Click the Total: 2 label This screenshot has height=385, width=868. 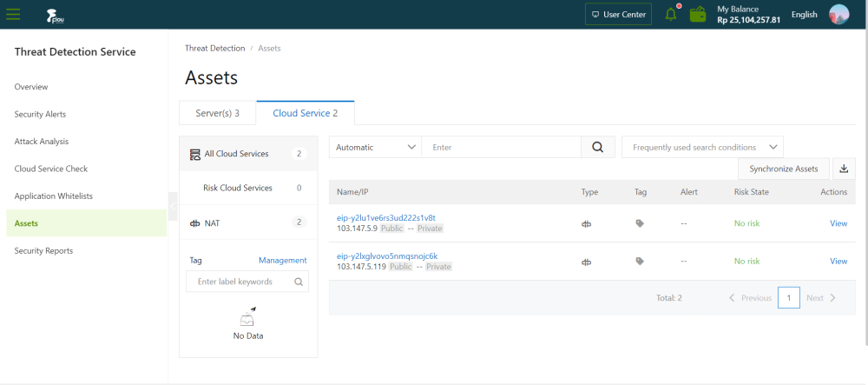click(668, 298)
